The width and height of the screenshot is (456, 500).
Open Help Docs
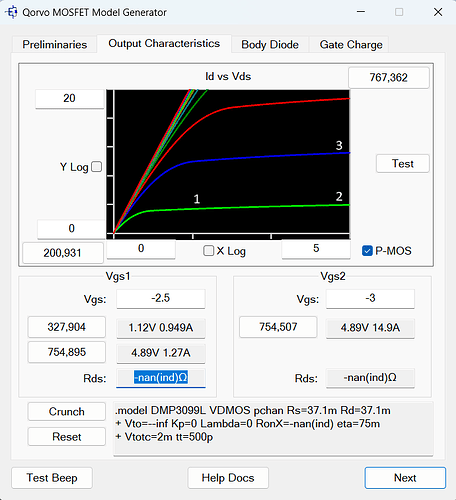[x=228, y=478]
